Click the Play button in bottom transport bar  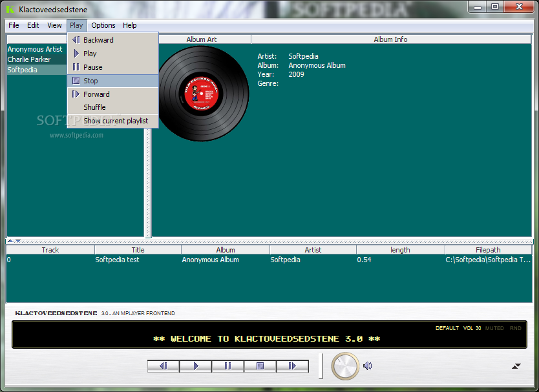196,366
